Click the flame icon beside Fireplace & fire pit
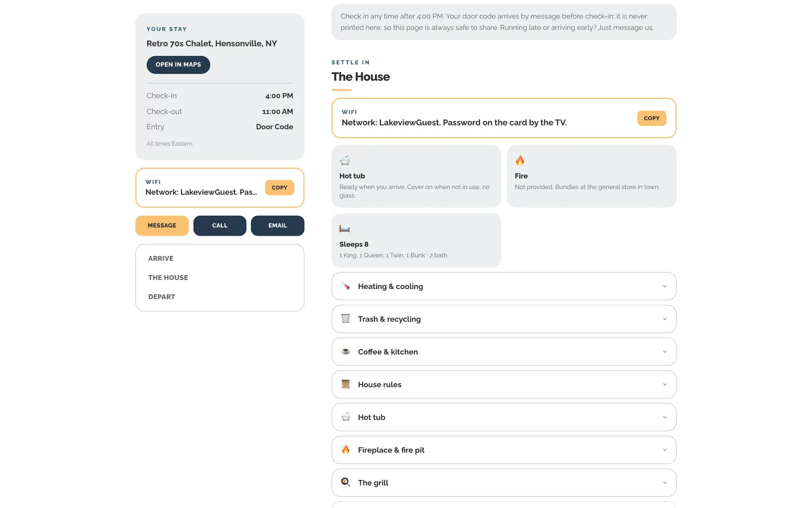The height and width of the screenshot is (508, 812). (x=346, y=450)
